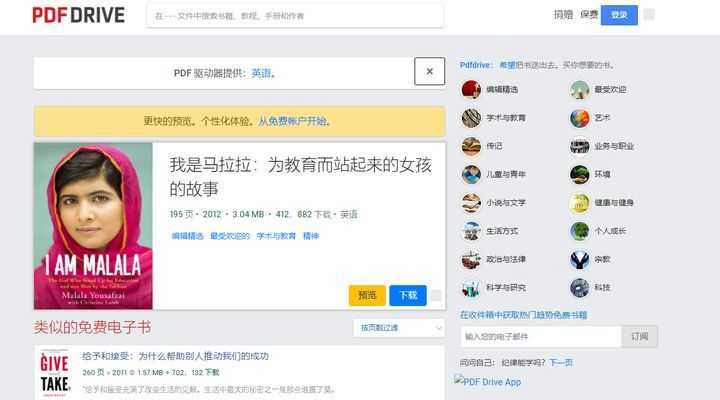Image resolution: width=720 pixels, height=400 pixels.
Task: Click the 儿童与青年 category icon
Action: (x=471, y=175)
